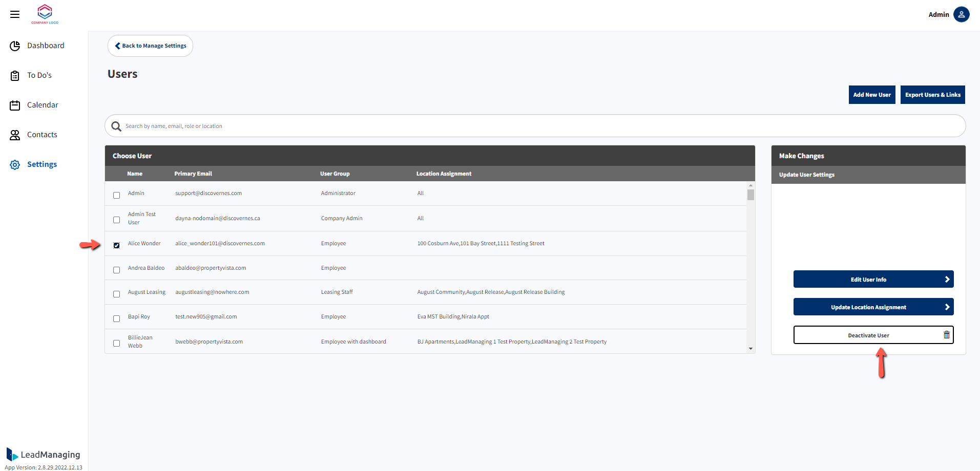The image size is (980, 471).
Task: Click the scrollbar down arrow
Action: tap(750, 349)
